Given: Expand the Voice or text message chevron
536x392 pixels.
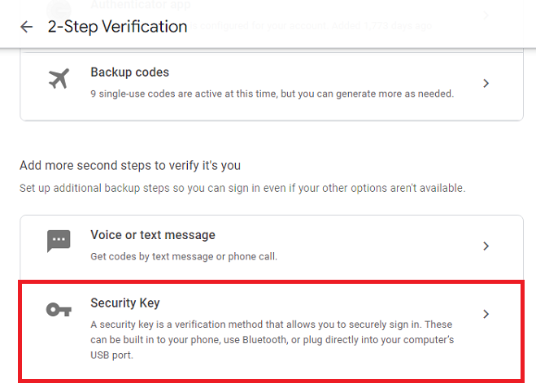Looking at the screenshot, I should point(486,246).
